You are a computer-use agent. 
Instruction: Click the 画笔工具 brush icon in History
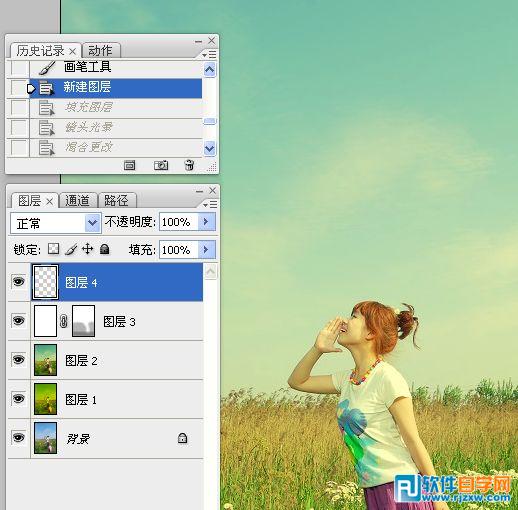[47, 68]
